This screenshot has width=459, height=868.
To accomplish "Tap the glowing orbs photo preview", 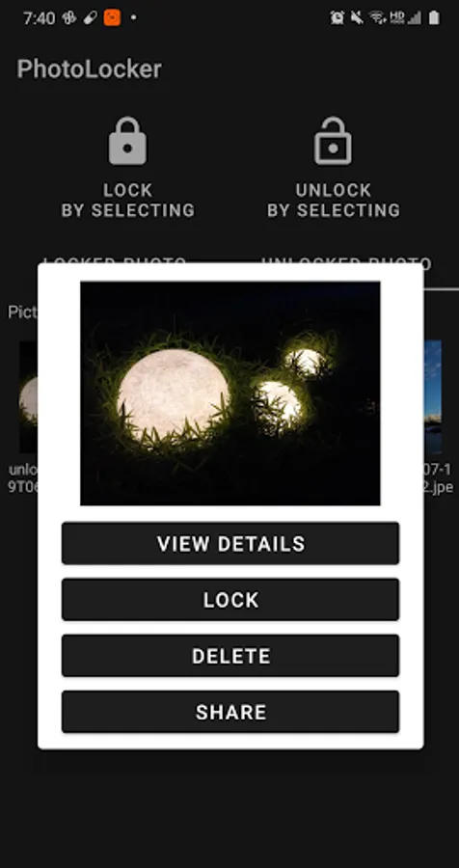I will click(x=230, y=393).
